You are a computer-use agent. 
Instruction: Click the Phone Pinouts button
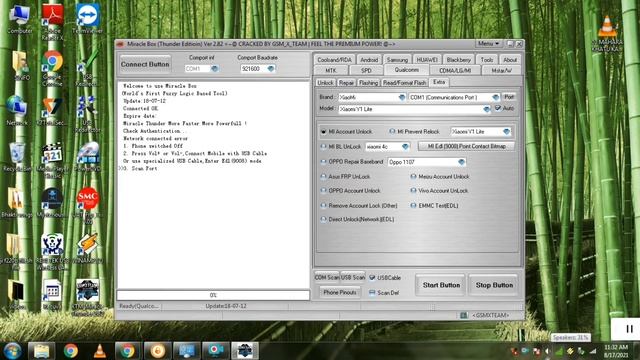point(340,292)
